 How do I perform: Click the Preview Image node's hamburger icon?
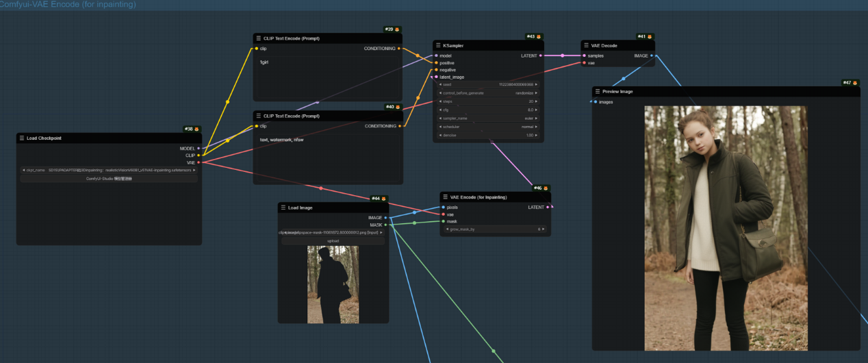(x=597, y=91)
